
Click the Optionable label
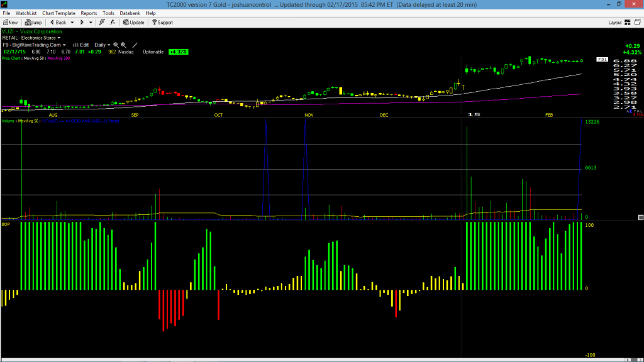[x=153, y=52]
